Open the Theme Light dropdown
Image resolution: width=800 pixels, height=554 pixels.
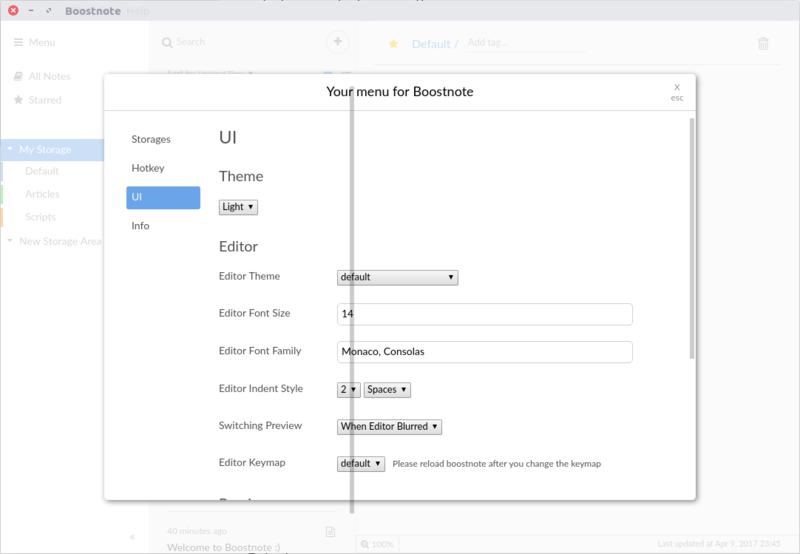click(x=238, y=207)
